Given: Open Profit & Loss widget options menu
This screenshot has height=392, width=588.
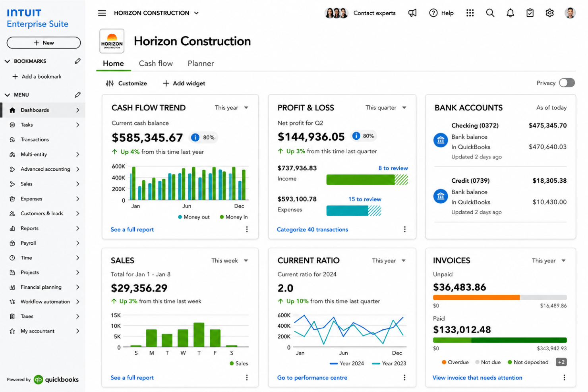Looking at the screenshot, I should coord(404,229).
